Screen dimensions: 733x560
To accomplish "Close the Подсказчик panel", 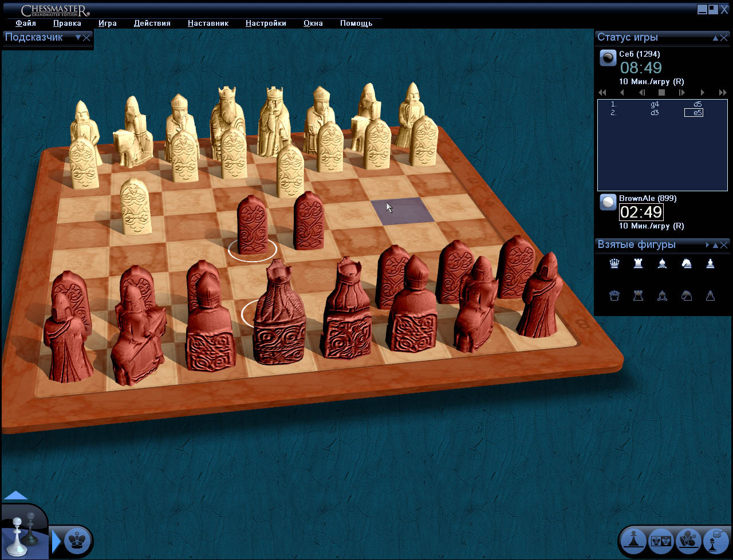I will [87, 38].
